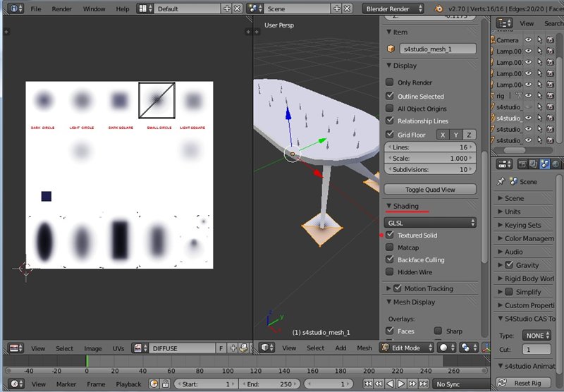
Task: Switch to World properties tab
Action: (x=556, y=164)
